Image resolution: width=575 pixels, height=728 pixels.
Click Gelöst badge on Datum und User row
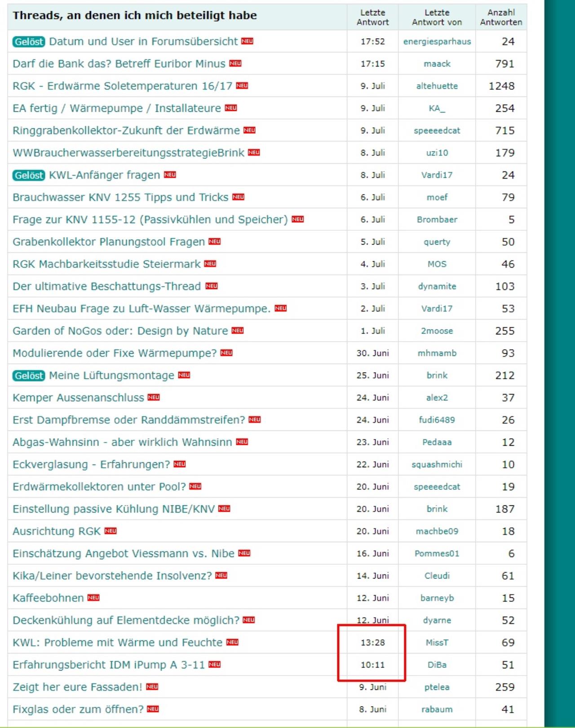[29, 42]
